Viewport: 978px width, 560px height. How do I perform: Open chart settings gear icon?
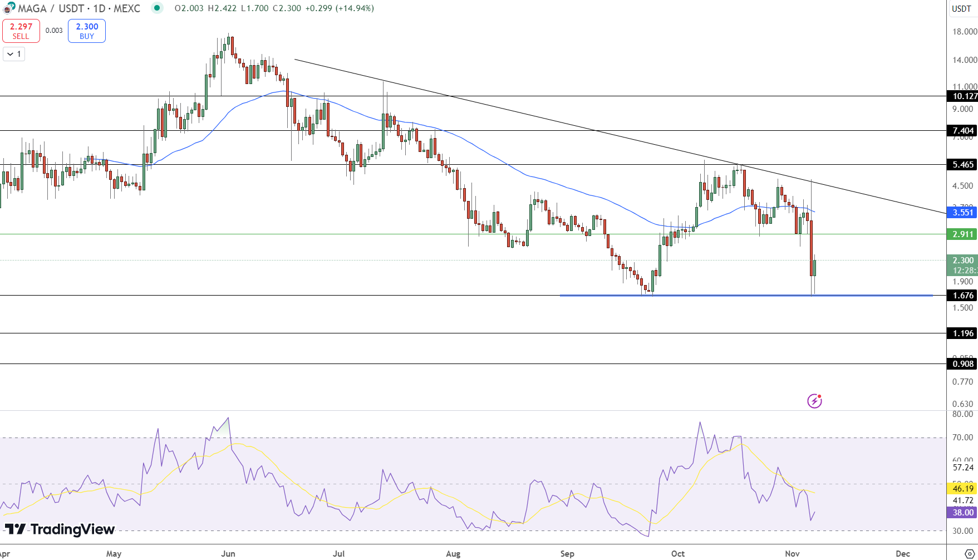point(969,554)
